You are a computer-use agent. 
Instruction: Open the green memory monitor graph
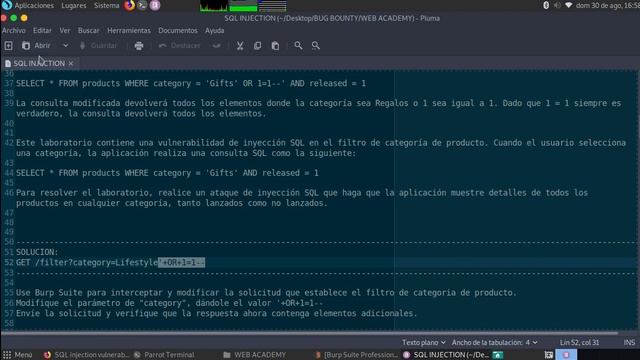coord(243,6)
